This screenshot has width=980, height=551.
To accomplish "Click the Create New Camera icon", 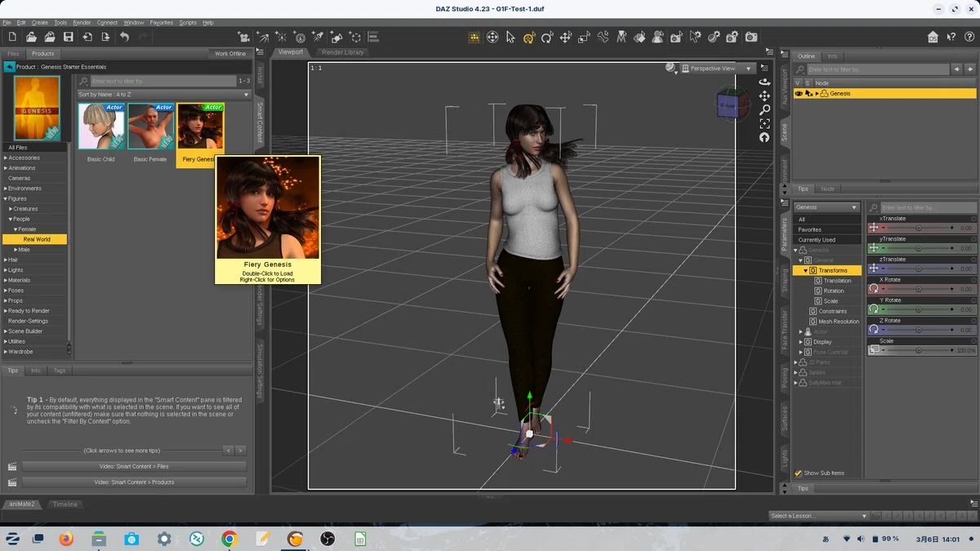I will pyautogui.click(x=243, y=37).
